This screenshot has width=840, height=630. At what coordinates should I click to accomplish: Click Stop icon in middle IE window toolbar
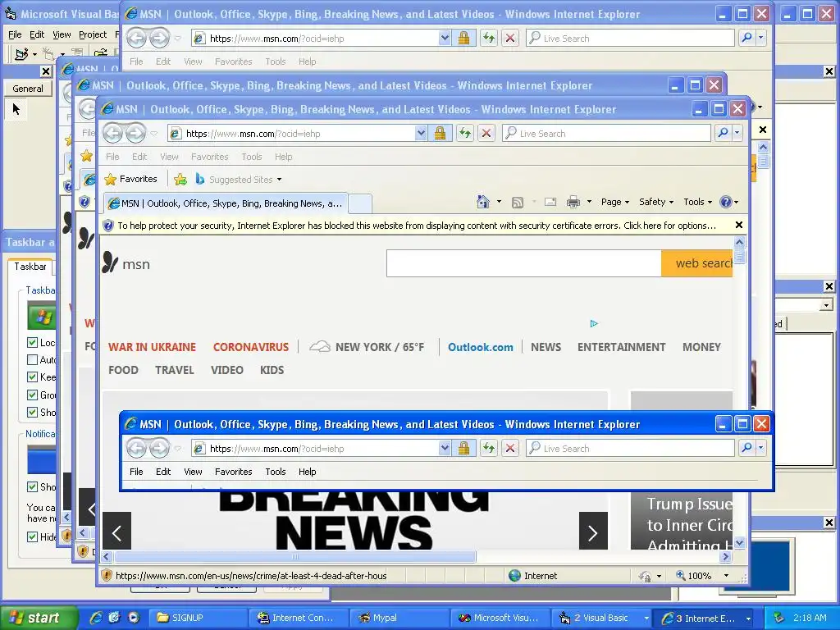coord(486,133)
